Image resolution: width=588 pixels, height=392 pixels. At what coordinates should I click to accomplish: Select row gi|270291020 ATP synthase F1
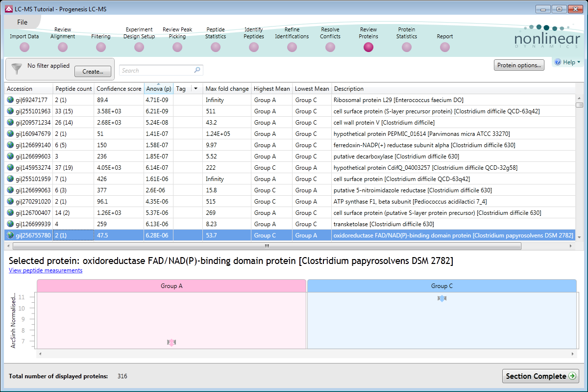coord(290,202)
